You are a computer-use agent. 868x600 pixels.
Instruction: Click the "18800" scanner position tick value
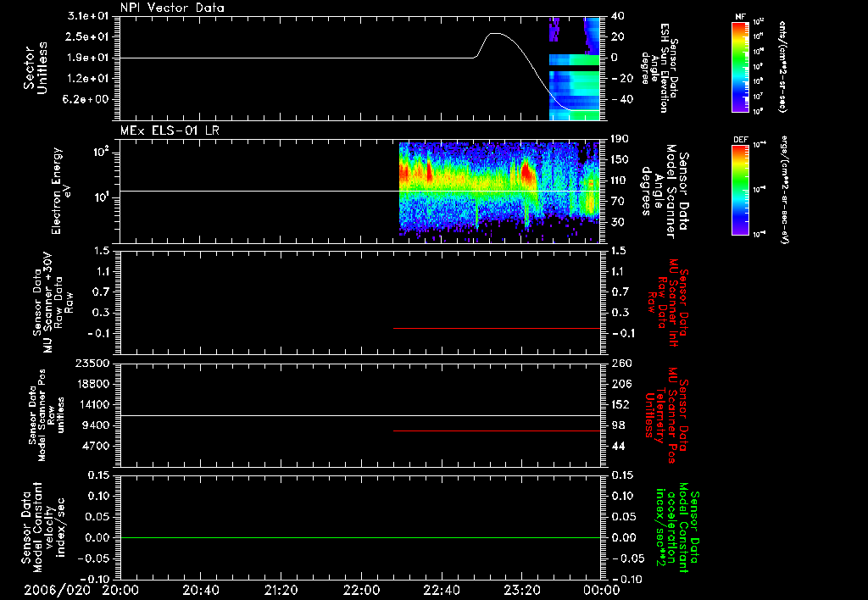pos(92,384)
